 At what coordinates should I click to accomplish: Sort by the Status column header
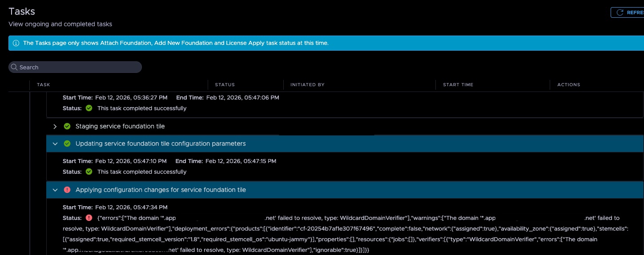coord(225,84)
